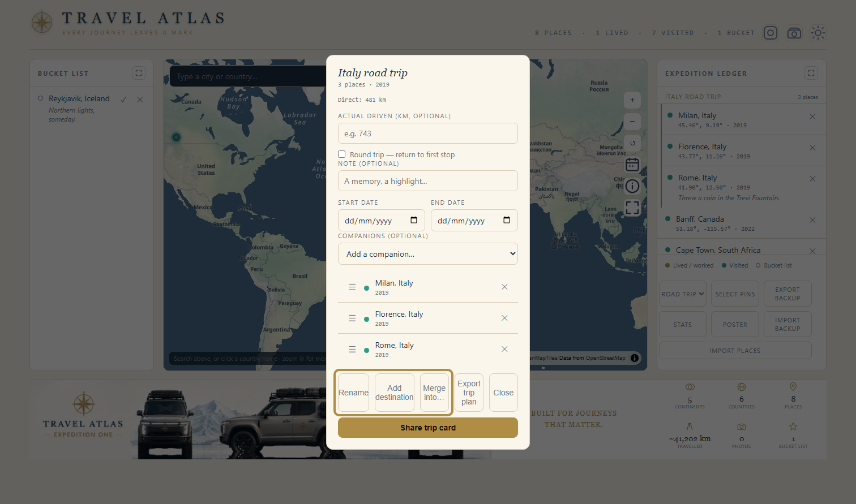856x504 pixels.
Task: Click Add destination button
Action: pos(395,393)
